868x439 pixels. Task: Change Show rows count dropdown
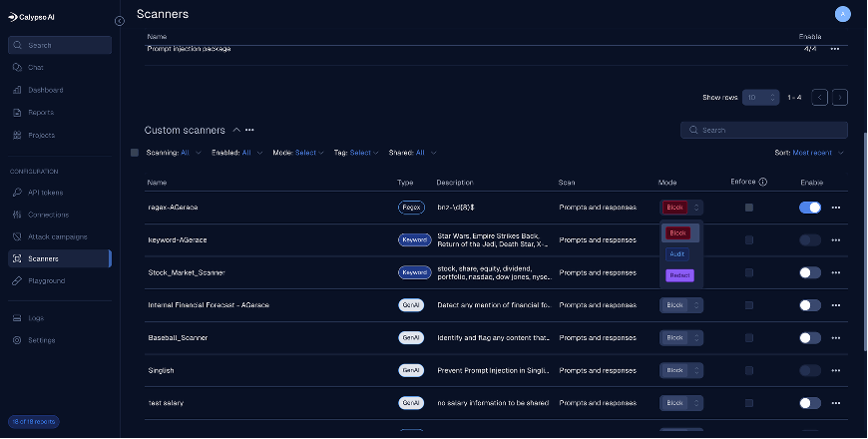coord(760,98)
